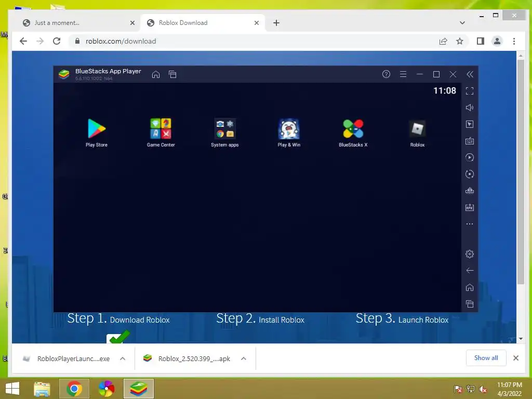Launch the BlueStacks X app
This screenshot has width=532, height=399.
click(353, 129)
